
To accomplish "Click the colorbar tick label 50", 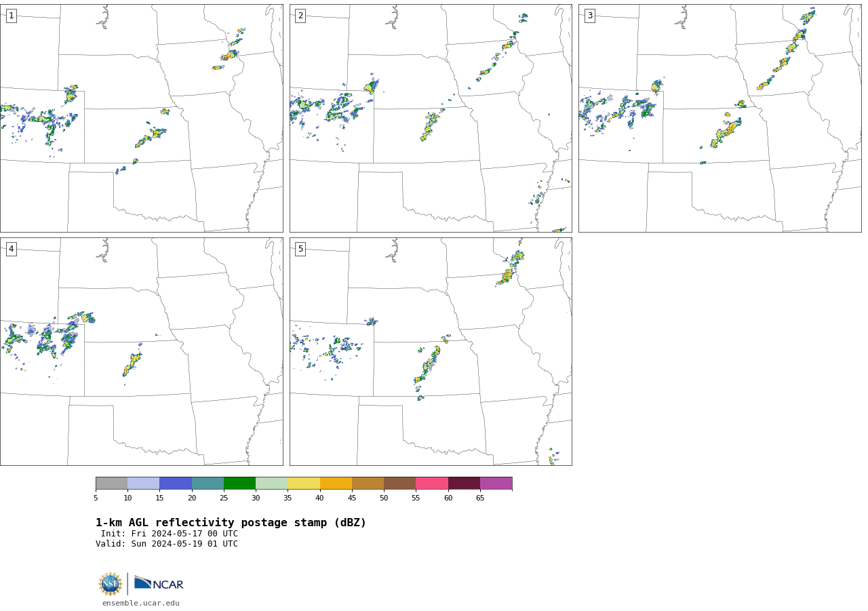I will coord(384,498).
